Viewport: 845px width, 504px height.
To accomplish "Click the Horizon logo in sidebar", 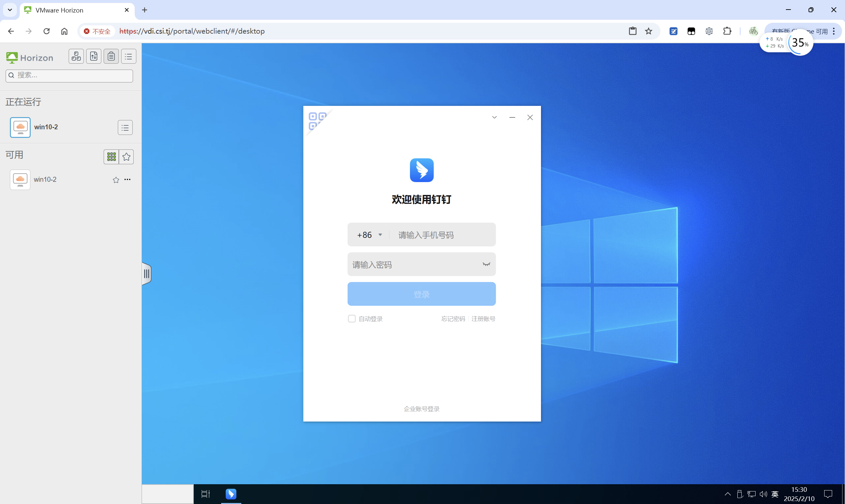I will coord(30,58).
